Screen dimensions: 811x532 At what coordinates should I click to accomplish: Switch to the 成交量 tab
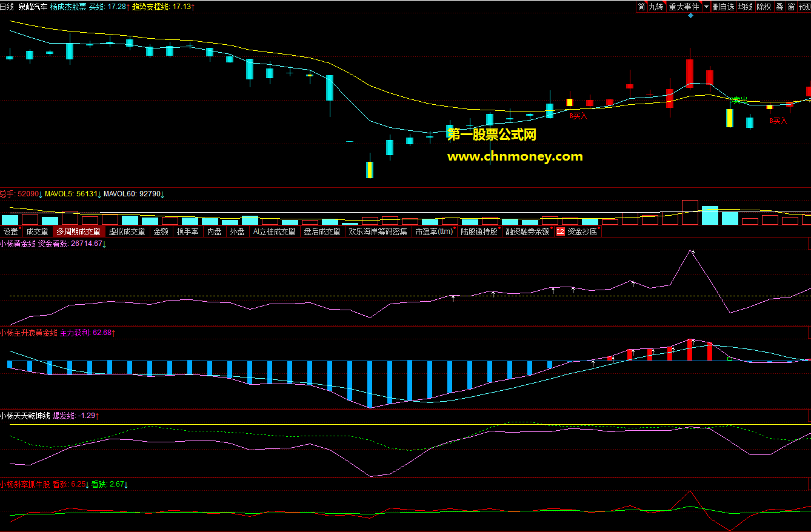[37, 231]
